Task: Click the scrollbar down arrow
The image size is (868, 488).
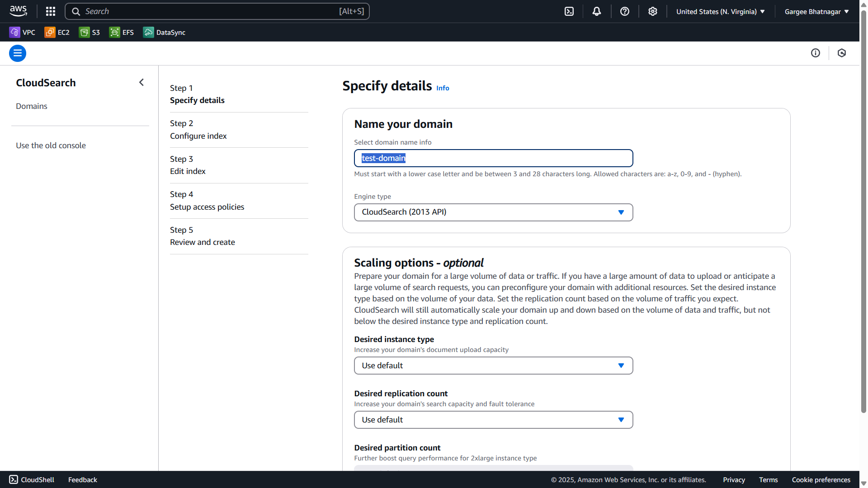Action: point(863,483)
